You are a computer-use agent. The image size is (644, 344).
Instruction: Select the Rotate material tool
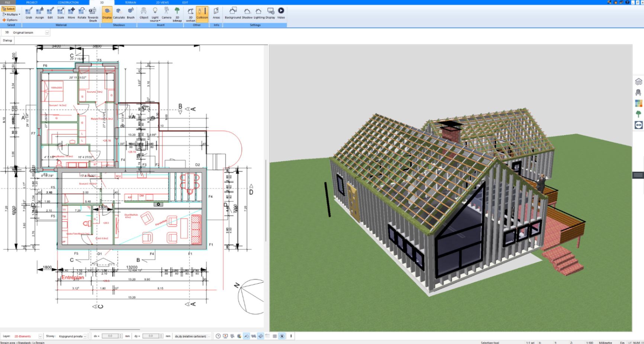pos(82,13)
